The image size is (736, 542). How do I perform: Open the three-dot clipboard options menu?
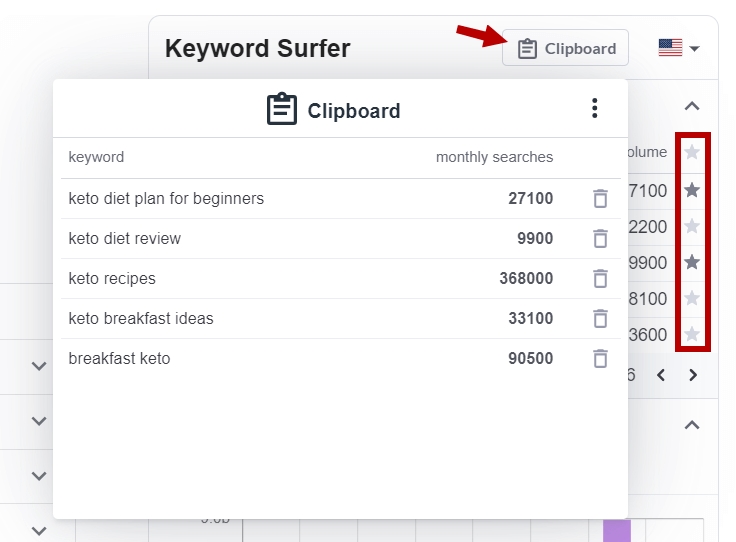[595, 109]
